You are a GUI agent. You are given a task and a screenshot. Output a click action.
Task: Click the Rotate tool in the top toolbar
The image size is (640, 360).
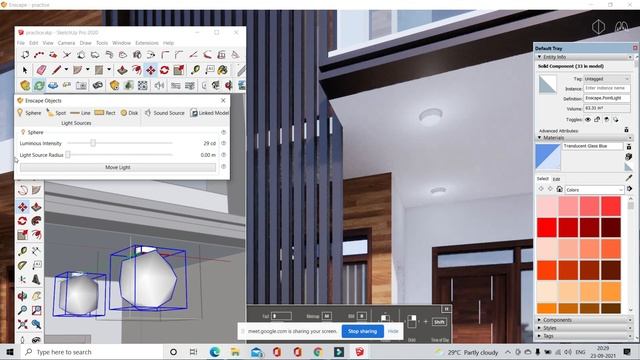click(x=164, y=70)
